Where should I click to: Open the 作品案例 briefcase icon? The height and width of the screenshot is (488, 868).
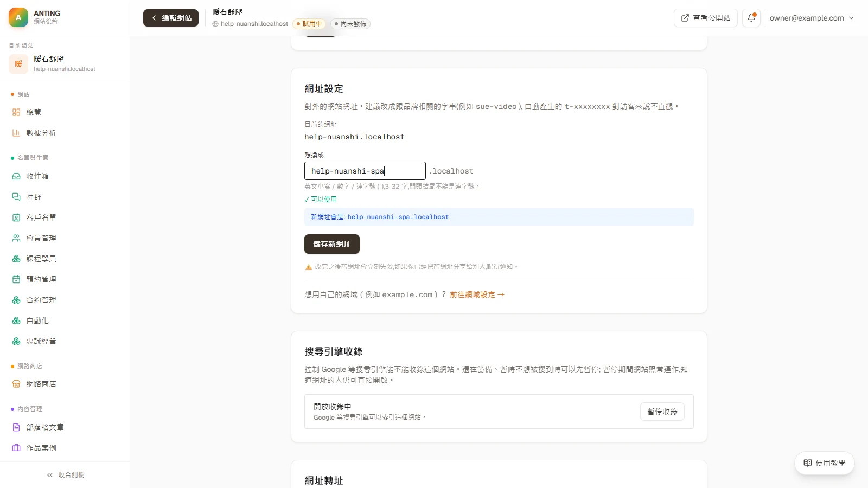(x=16, y=448)
